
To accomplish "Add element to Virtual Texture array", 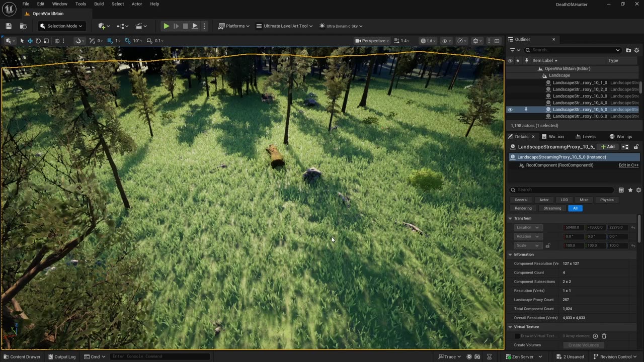I will [x=595, y=336].
